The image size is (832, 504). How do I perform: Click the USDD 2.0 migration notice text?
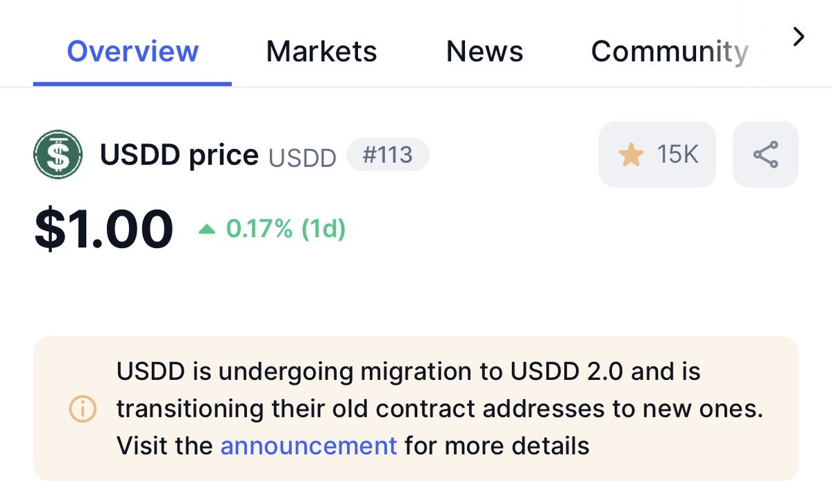point(408,372)
